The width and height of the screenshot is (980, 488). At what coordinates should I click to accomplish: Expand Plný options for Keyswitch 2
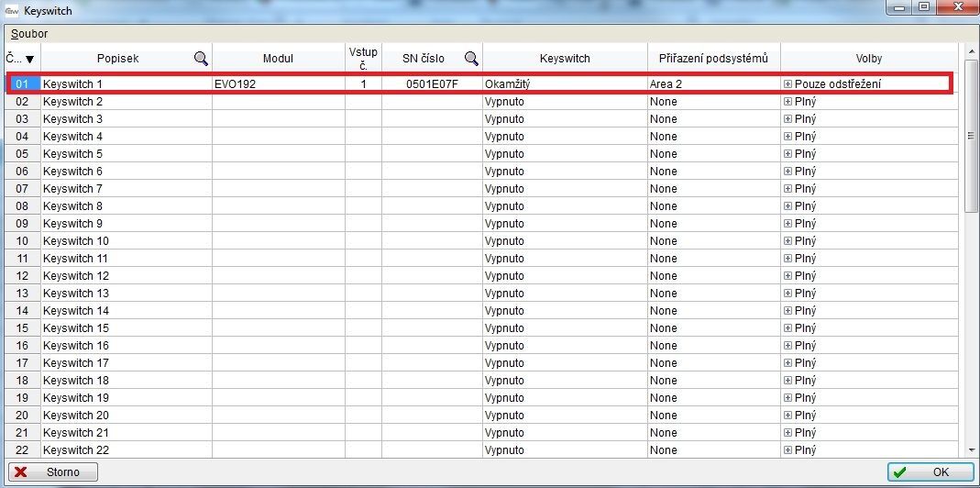787,102
